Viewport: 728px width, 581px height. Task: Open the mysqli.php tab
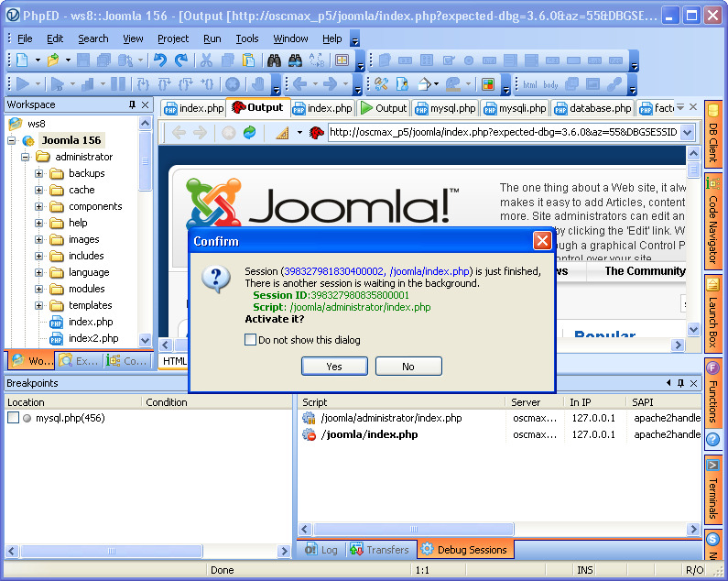point(515,108)
